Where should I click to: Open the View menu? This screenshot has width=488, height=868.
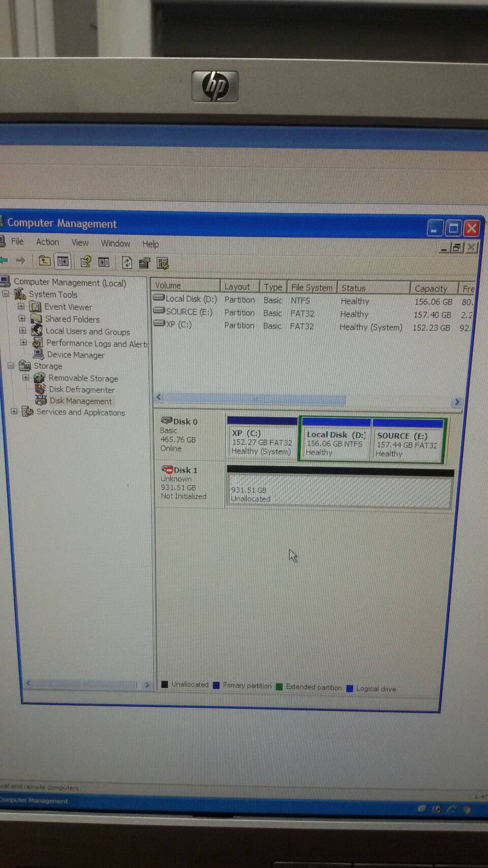coord(80,243)
